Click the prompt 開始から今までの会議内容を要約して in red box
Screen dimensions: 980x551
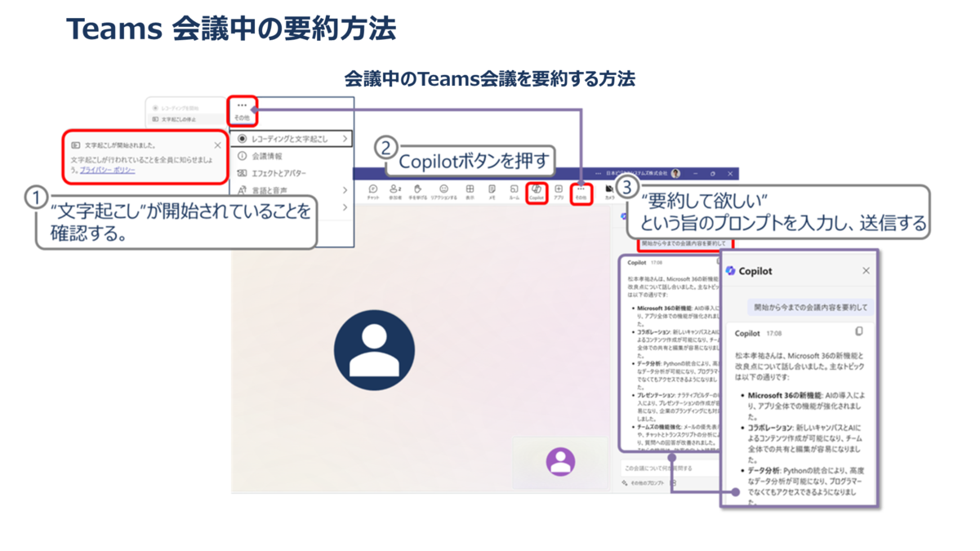684,243
